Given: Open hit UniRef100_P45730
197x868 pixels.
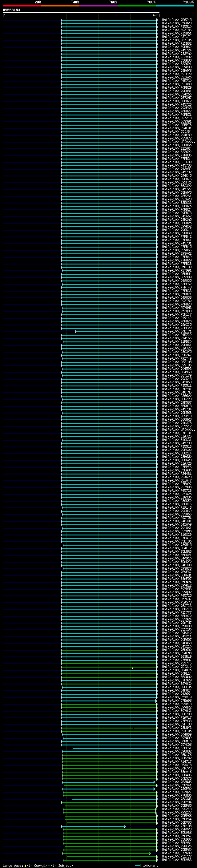Looking at the screenshot, I should click(x=176, y=81).
